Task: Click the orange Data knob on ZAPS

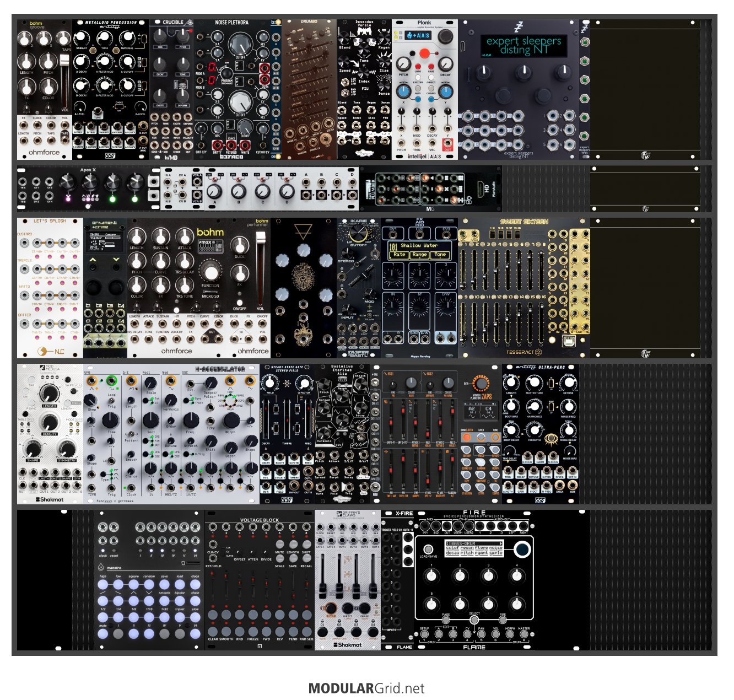Action: pos(481,384)
